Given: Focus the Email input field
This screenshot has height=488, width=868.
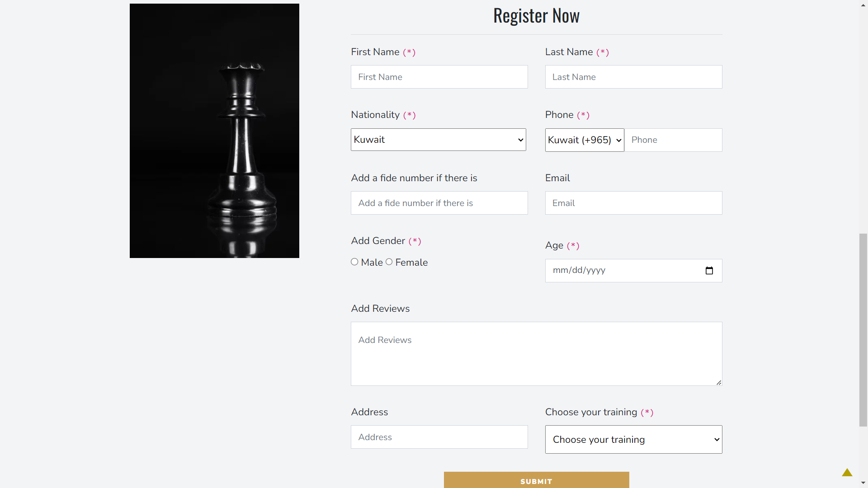Looking at the screenshot, I should pyautogui.click(x=633, y=203).
